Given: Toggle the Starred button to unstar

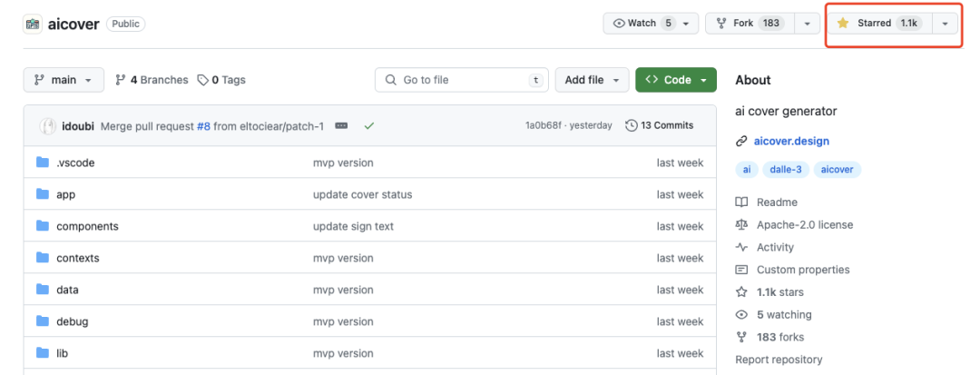Looking at the screenshot, I should click(880, 23).
